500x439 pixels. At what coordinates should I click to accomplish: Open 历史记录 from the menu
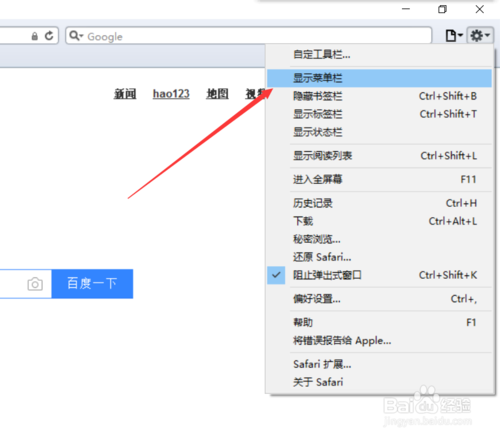[x=379, y=203]
